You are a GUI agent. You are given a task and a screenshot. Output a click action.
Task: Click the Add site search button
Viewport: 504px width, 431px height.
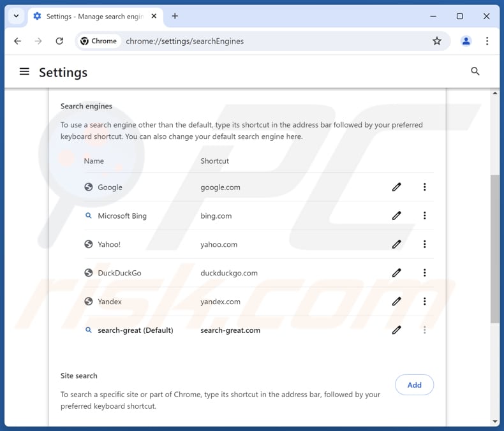pos(414,384)
